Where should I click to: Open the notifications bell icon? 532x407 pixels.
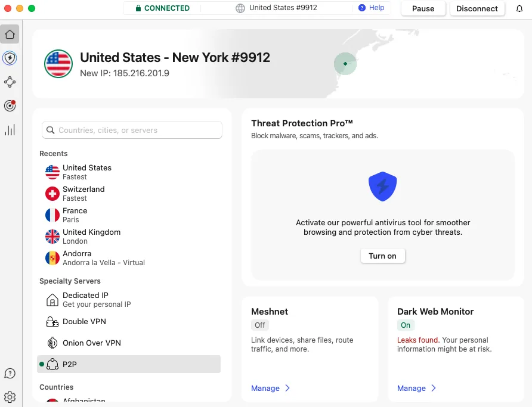tap(519, 8)
